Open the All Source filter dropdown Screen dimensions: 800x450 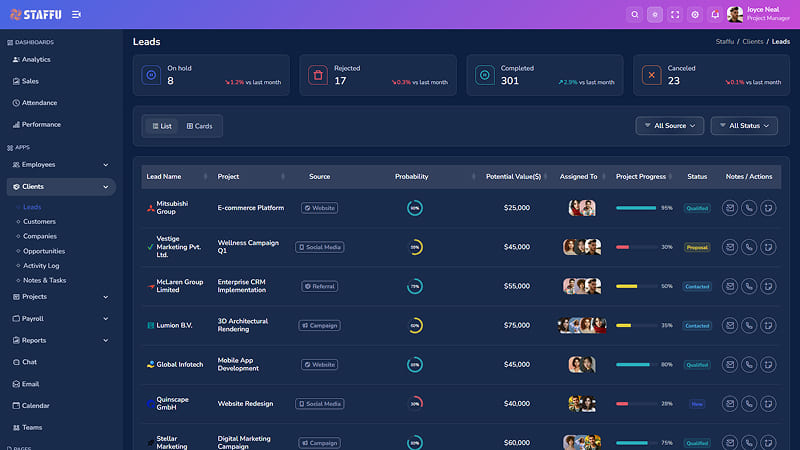coord(669,126)
